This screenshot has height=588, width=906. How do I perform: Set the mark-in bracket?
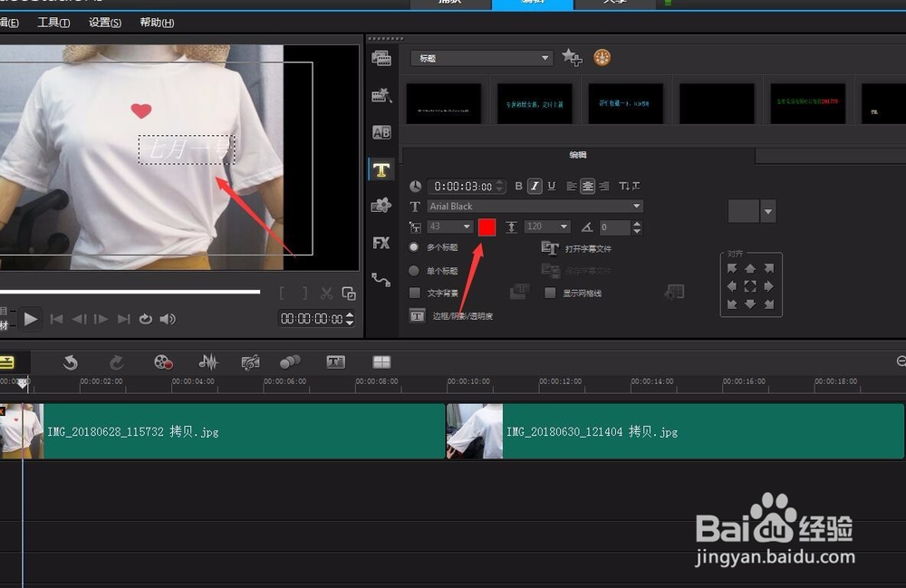(282, 294)
